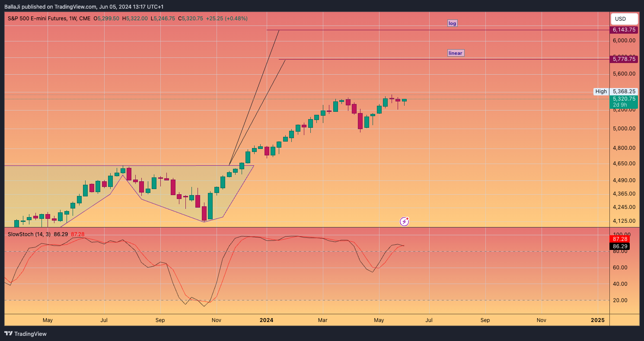Click the TradingView logo at bottom

[26, 334]
